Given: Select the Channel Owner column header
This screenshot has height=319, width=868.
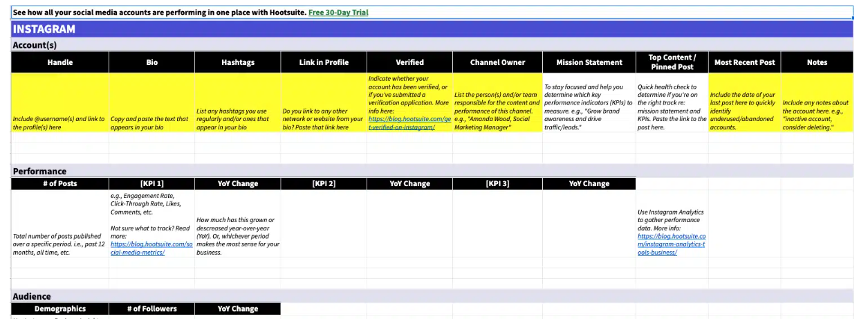Looking at the screenshot, I should [497, 62].
